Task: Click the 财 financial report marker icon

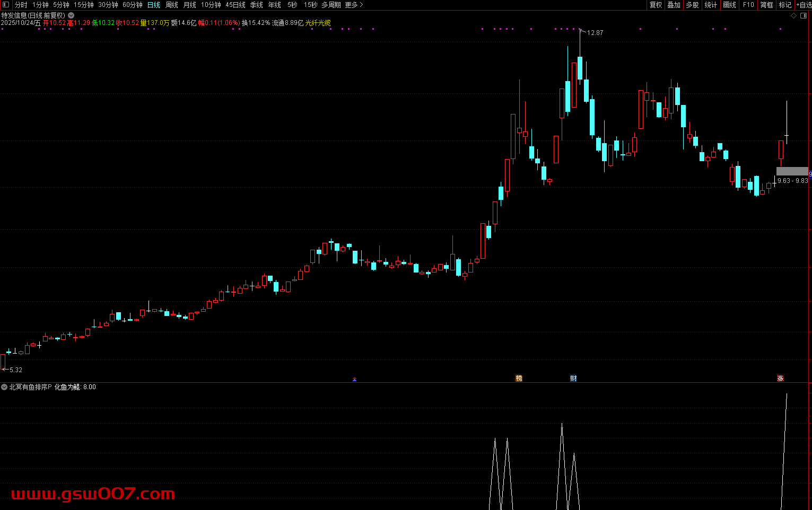Action: point(573,378)
